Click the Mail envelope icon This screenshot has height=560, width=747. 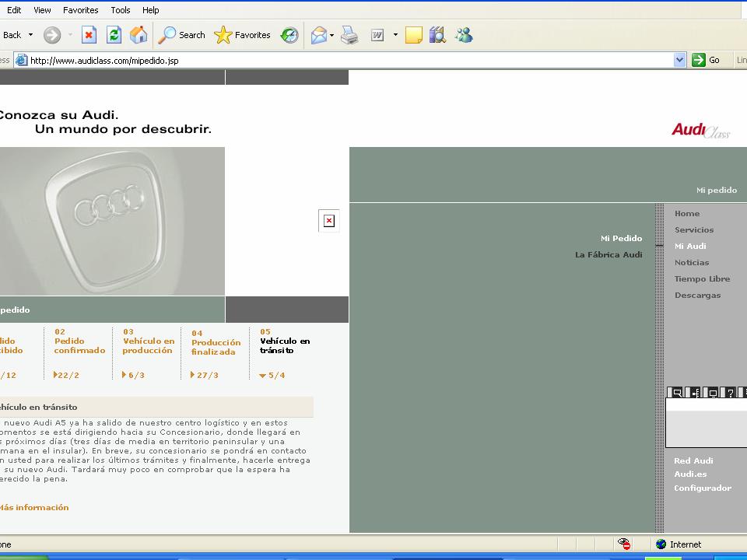pos(319,35)
